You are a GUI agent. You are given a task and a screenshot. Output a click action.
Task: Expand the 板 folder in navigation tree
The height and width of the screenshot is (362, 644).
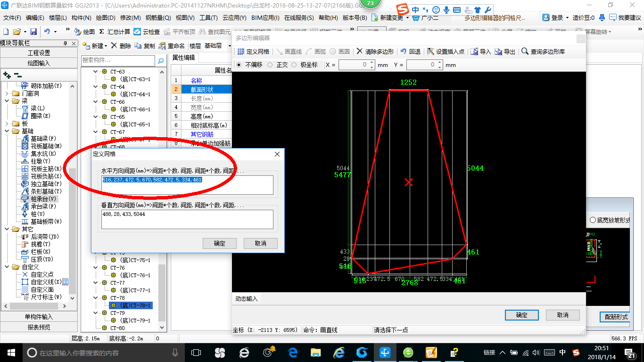[x=7, y=123]
